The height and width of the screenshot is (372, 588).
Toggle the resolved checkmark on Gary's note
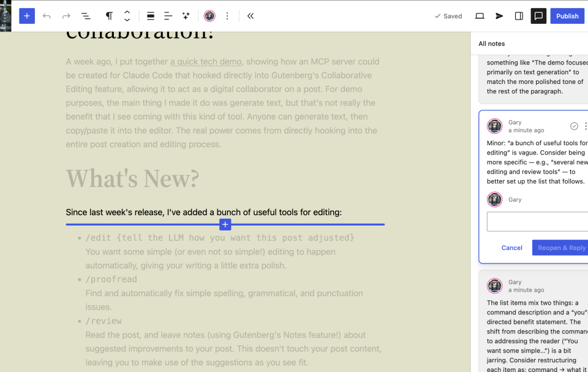(574, 126)
